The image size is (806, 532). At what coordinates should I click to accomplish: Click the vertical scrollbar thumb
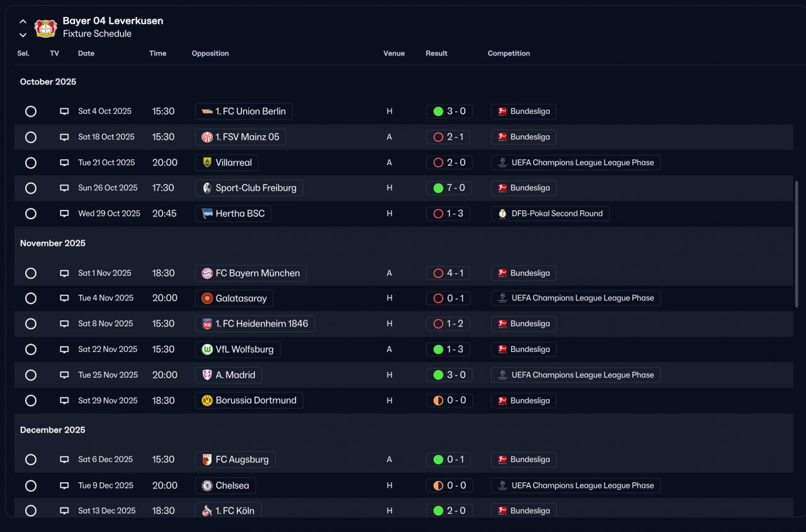tap(797, 244)
